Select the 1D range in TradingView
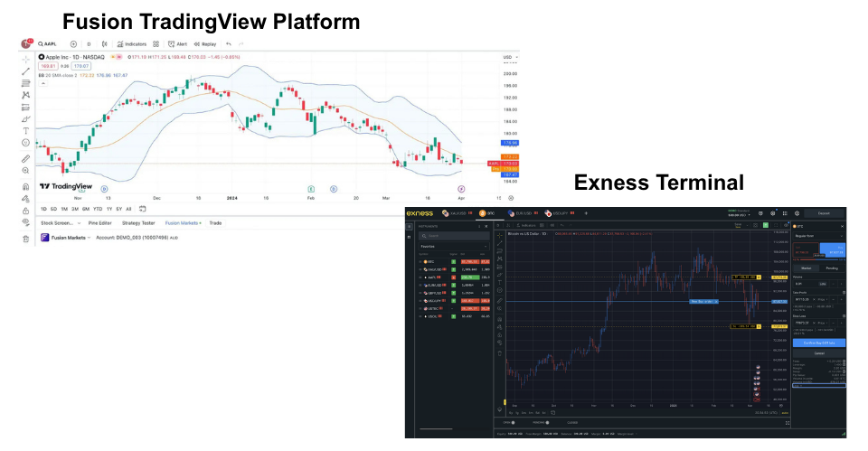The image size is (868, 451). tap(43, 209)
